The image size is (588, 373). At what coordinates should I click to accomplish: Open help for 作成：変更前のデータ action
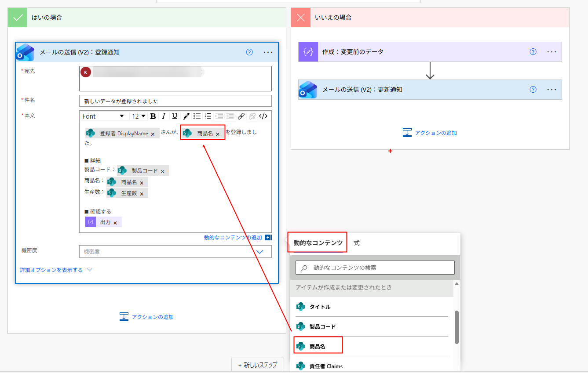coord(533,52)
